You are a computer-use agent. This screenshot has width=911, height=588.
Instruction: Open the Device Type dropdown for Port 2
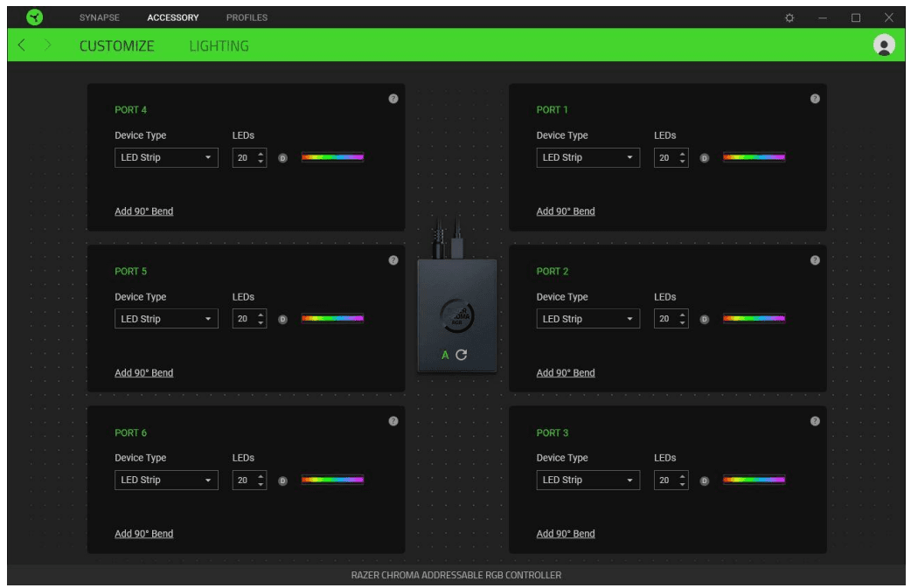click(588, 319)
